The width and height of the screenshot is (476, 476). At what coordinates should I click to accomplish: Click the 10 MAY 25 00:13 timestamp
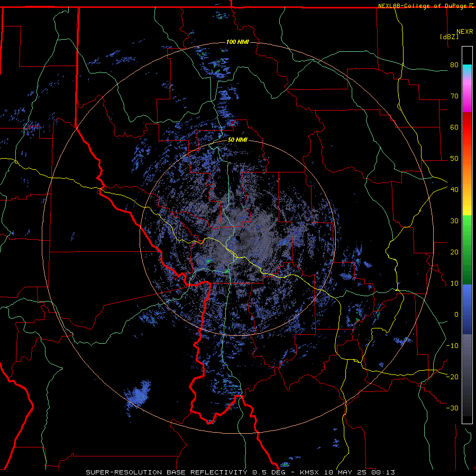(x=360, y=472)
